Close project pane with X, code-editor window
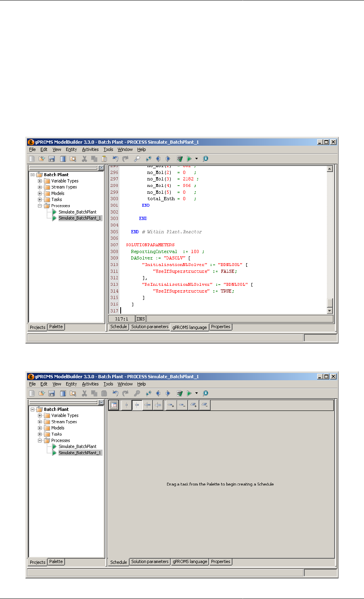Viewport: 364px width, 599px height. [101, 168]
